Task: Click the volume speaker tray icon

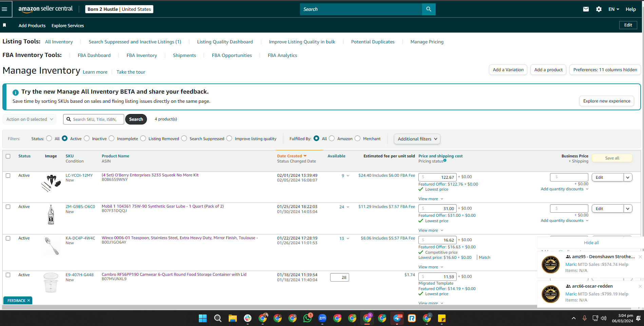Action: point(604,318)
